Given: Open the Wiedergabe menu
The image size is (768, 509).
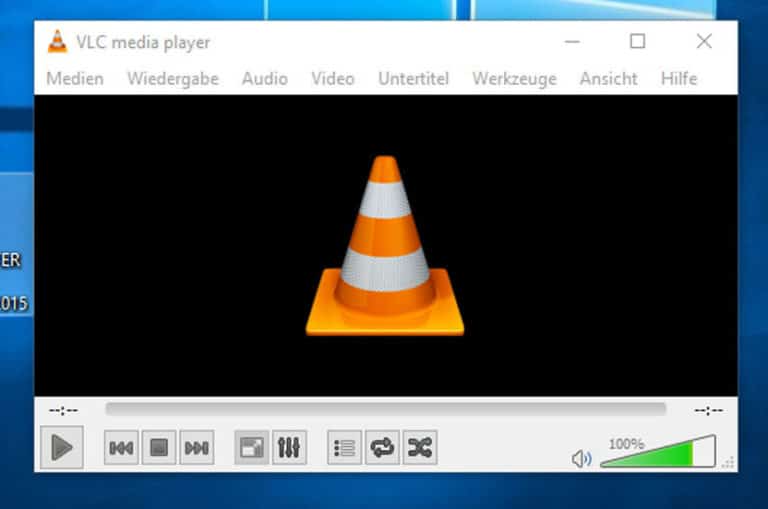Looking at the screenshot, I should point(173,79).
